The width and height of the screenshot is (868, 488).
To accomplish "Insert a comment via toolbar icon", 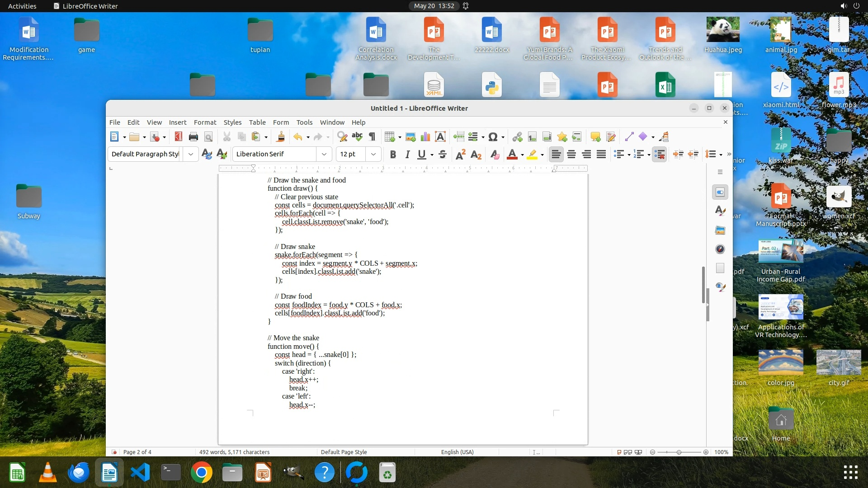I will [595, 137].
